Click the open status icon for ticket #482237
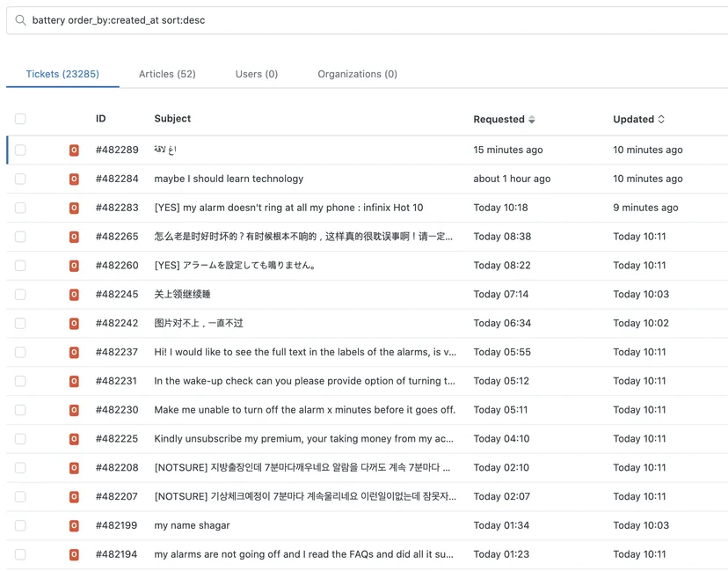728x571 pixels. [74, 352]
